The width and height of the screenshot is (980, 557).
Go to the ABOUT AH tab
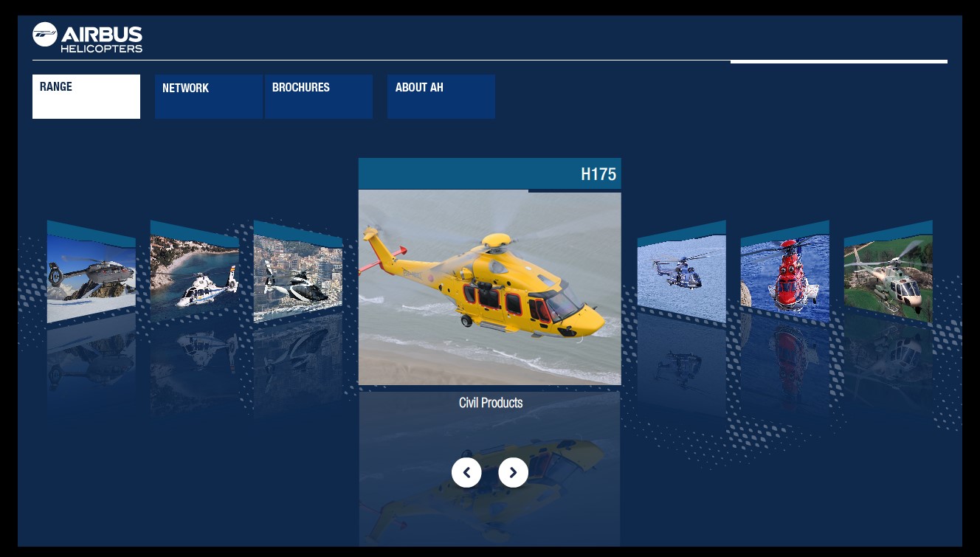click(441, 97)
